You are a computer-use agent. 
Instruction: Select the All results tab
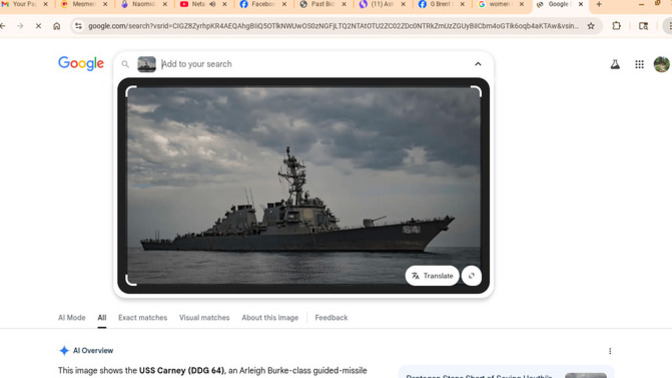pos(102,318)
